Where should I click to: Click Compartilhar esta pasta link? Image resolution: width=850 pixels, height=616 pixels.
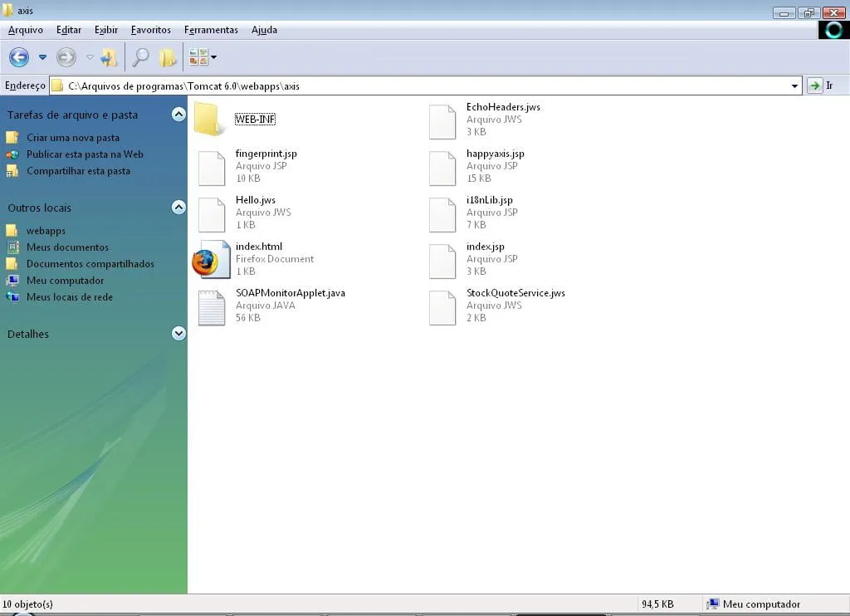78,171
